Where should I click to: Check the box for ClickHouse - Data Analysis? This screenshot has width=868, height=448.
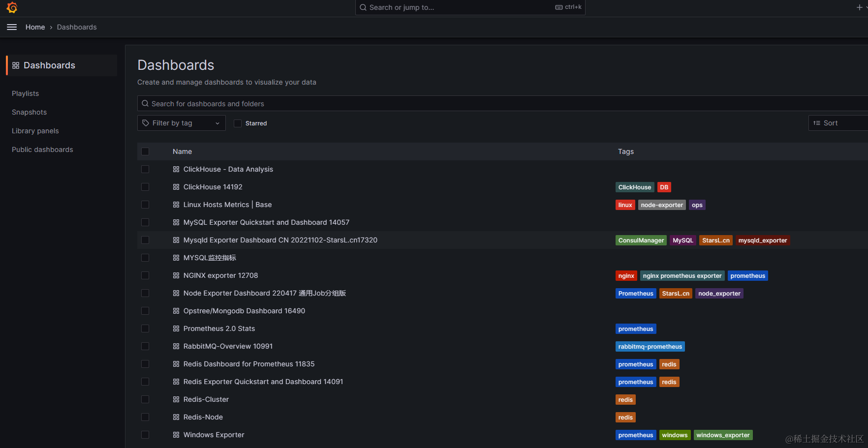click(145, 169)
